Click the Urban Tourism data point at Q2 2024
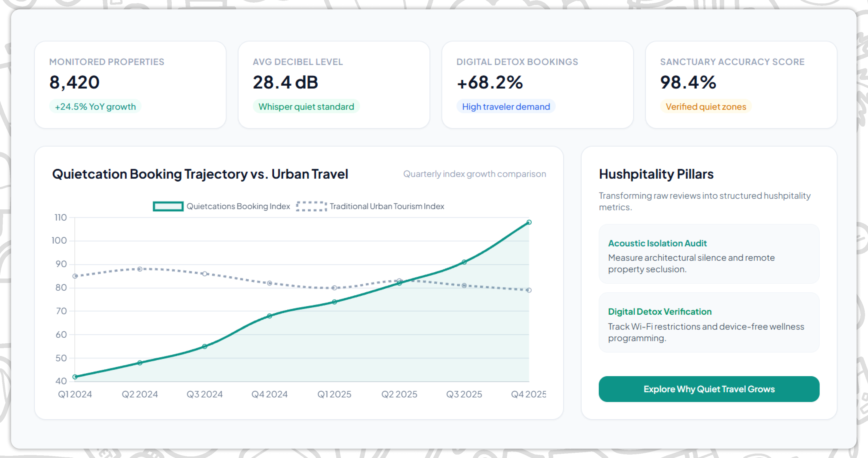The height and width of the screenshot is (458, 868). coord(140,269)
